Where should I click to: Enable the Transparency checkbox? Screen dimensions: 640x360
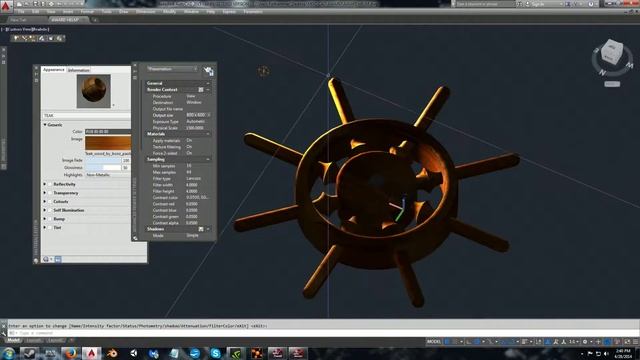[x=50, y=193]
